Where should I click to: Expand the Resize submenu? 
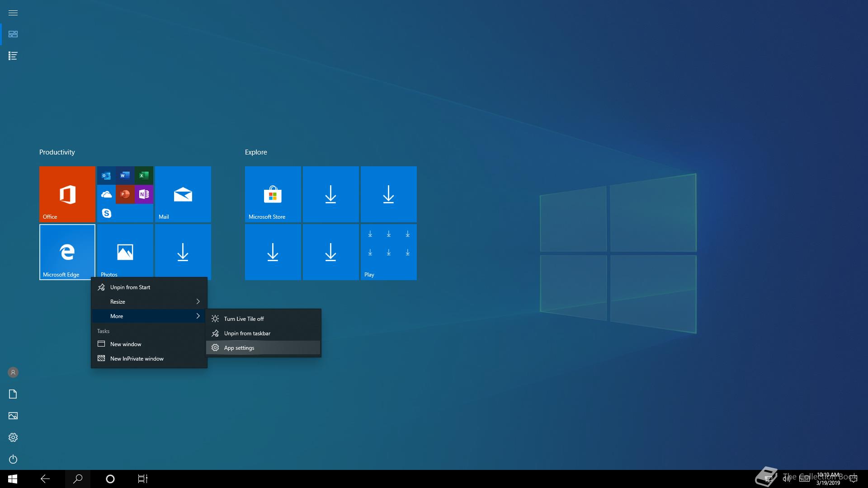point(149,302)
